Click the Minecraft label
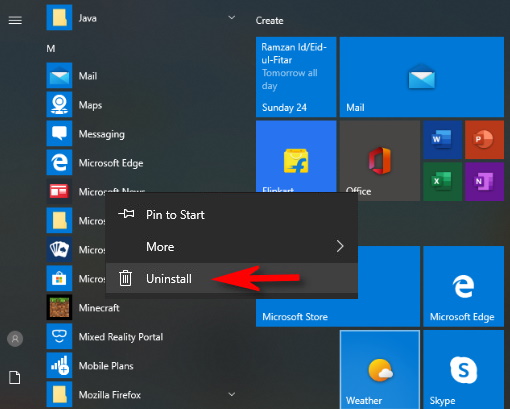This screenshot has height=409, width=510. click(x=99, y=308)
